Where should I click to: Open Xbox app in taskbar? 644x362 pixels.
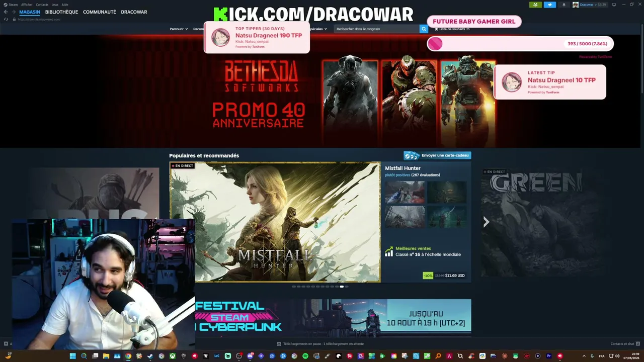(x=172, y=356)
